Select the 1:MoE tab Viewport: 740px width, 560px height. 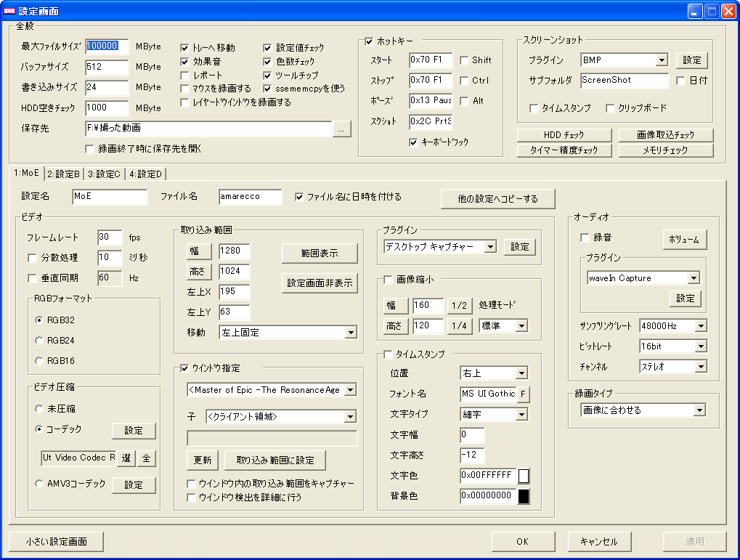click(26, 173)
